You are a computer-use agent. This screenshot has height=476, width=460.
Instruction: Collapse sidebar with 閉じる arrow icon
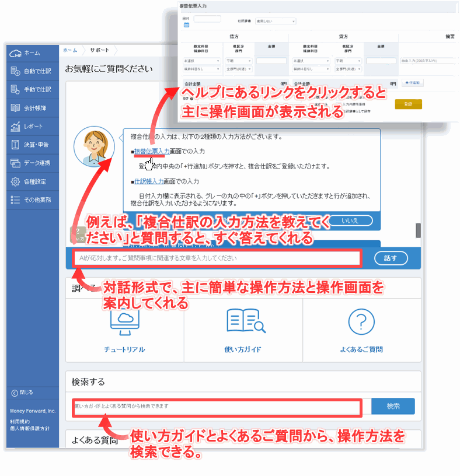coord(22,393)
